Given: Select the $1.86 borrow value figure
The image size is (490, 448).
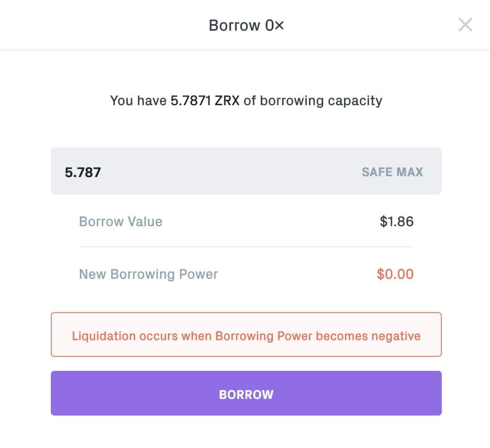Looking at the screenshot, I should coord(397,222).
